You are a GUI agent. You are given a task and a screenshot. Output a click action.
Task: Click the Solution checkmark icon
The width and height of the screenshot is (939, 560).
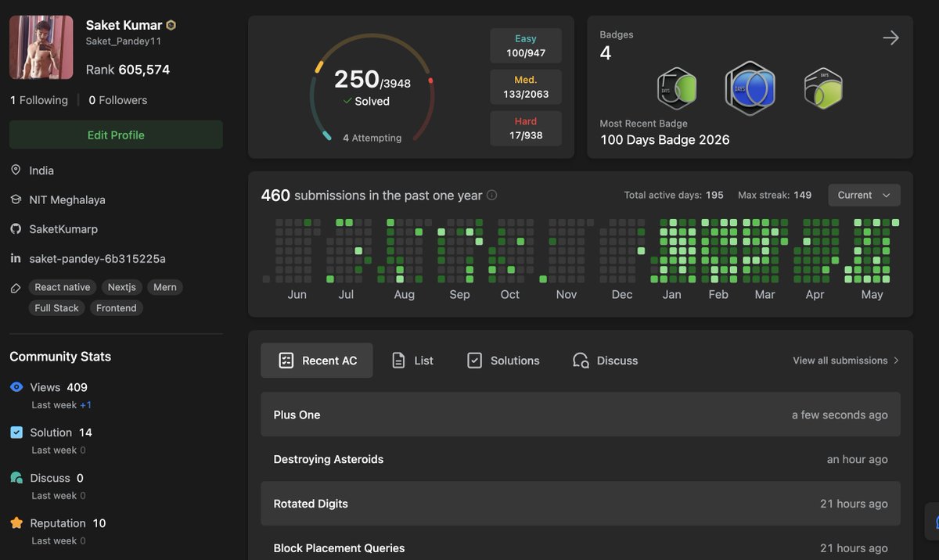pyautogui.click(x=16, y=433)
